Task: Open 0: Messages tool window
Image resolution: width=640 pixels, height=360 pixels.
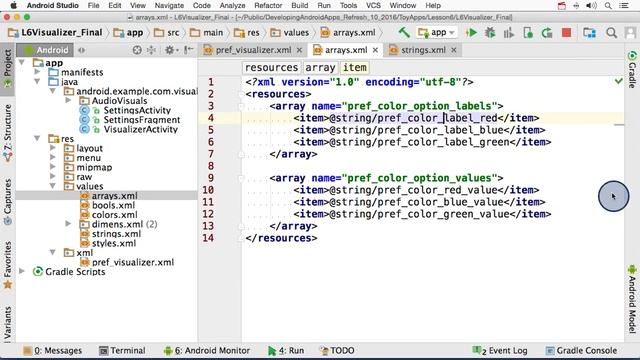Action: click(x=53, y=350)
